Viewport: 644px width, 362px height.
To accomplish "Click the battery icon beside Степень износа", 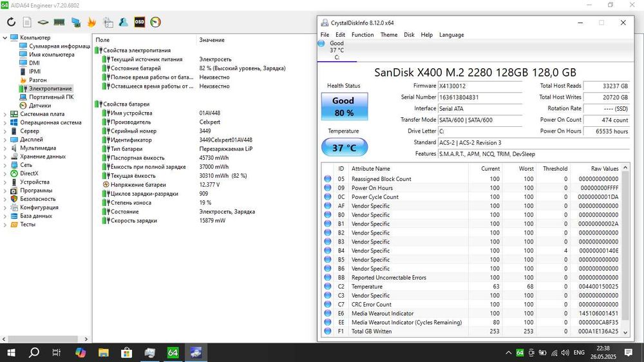I will [106, 202].
